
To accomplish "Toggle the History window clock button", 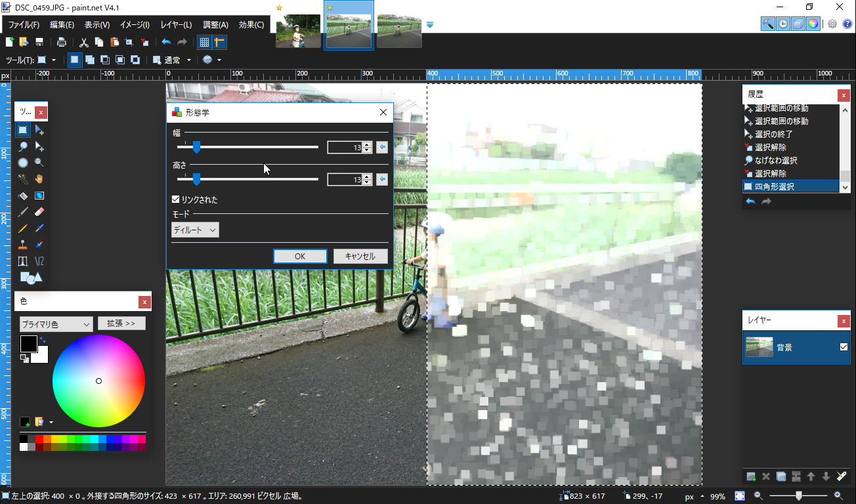I will point(783,24).
